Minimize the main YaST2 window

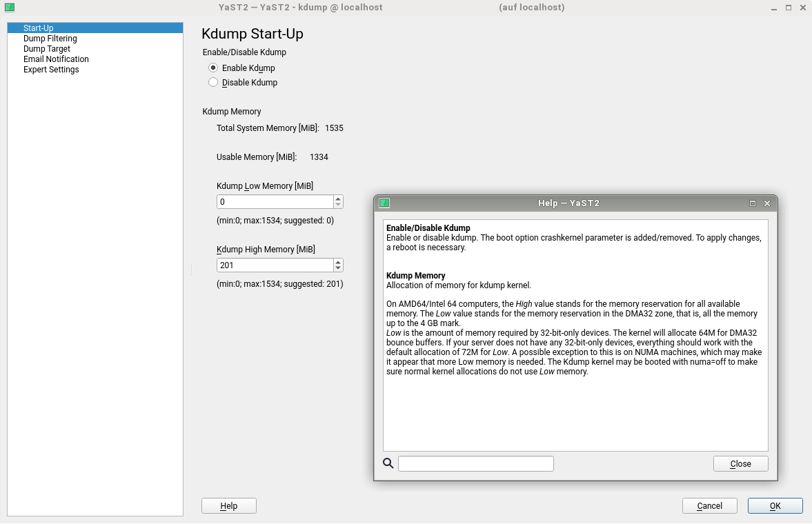click(x=773, y=7)
